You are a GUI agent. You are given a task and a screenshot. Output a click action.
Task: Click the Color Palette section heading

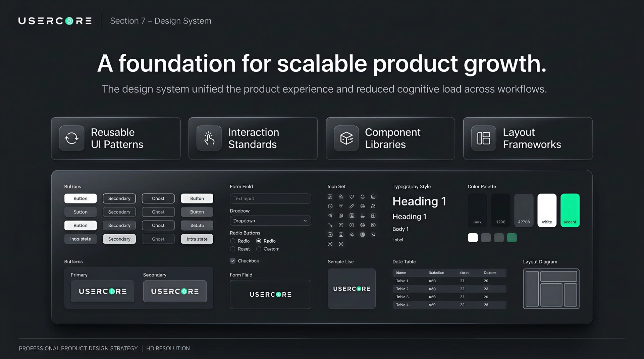pos(482,186)
